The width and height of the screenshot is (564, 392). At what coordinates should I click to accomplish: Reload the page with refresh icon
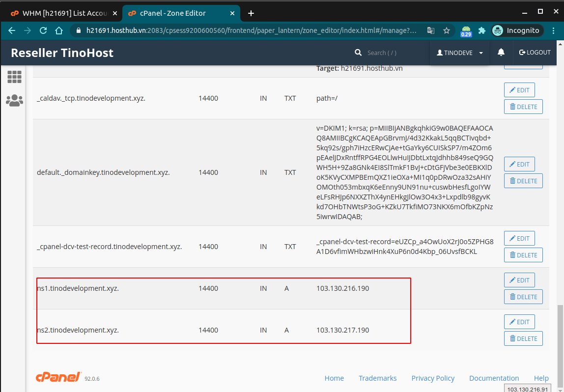pyautogui.click(x=44, y=30)
